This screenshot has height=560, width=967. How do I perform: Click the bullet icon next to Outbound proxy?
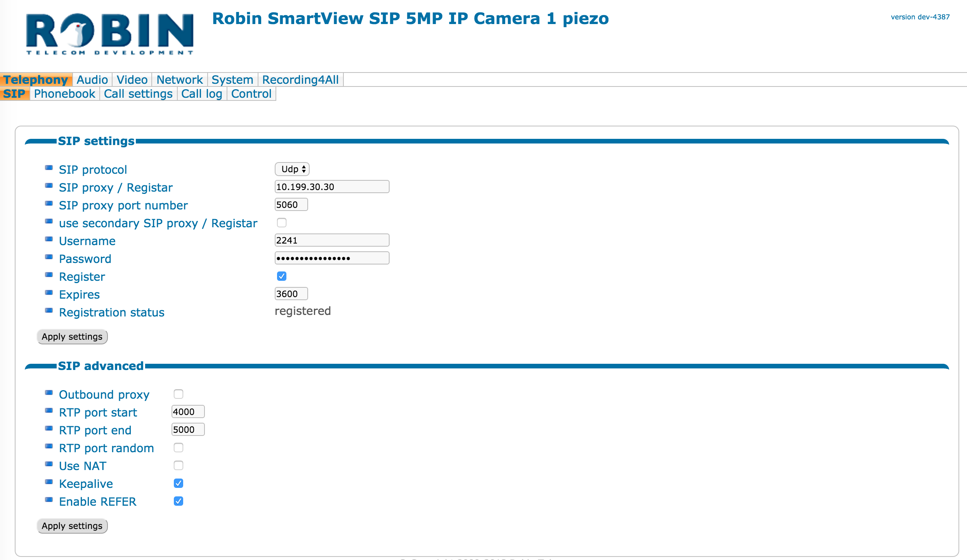click(x=49, y=393)
